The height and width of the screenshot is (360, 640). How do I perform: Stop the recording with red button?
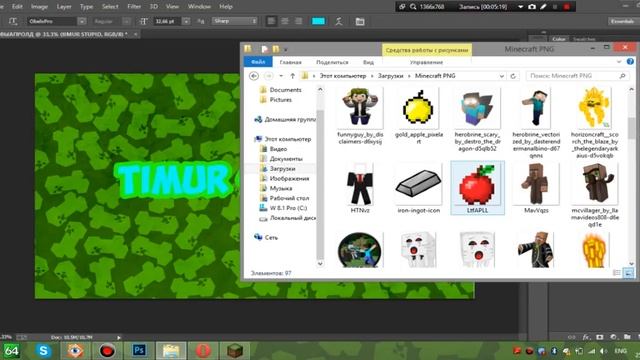pos(567,7)
